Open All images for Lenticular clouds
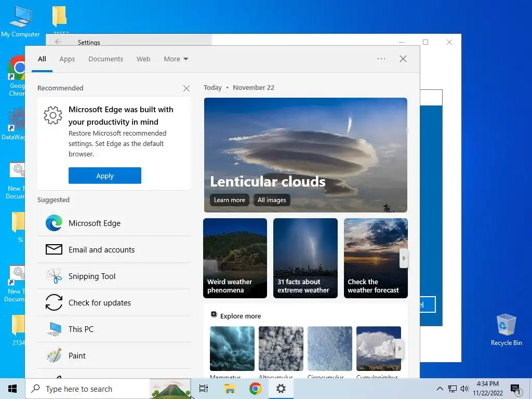The height and width of the screenshot is (399, 532). tap(272, 200)
